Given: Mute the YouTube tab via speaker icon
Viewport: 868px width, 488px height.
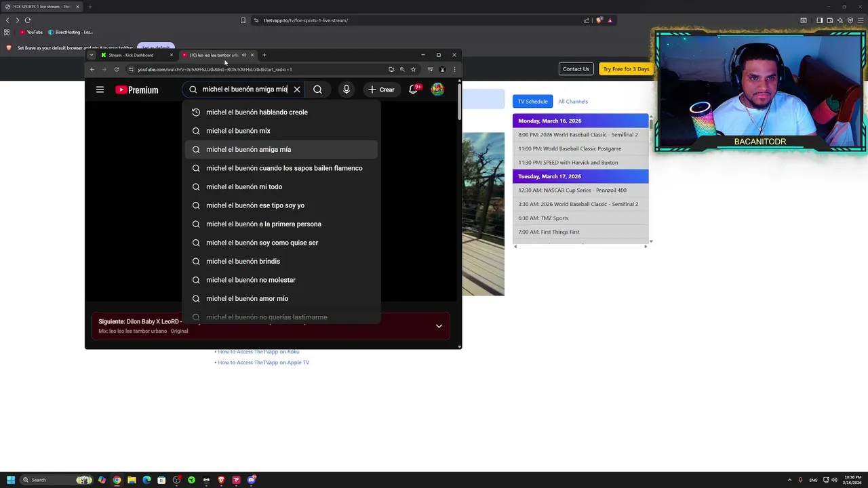Looking at the screenshot, I should (x=243, y=55).
